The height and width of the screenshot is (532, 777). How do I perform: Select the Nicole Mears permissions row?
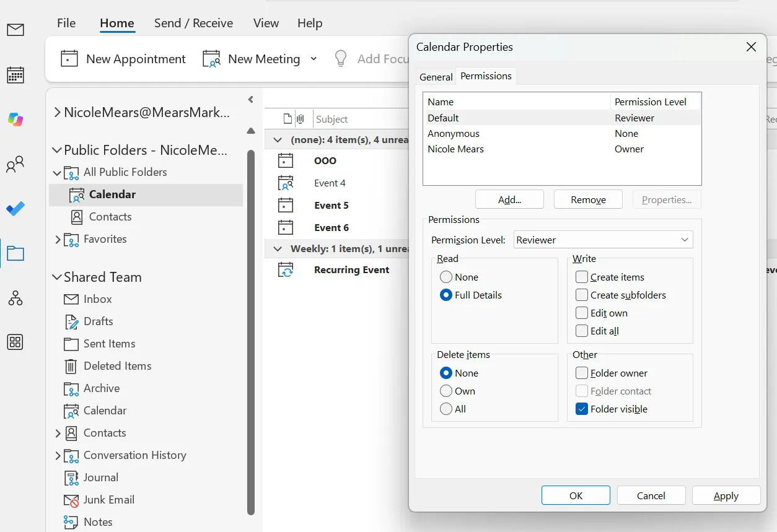click(x=562, y=149)
